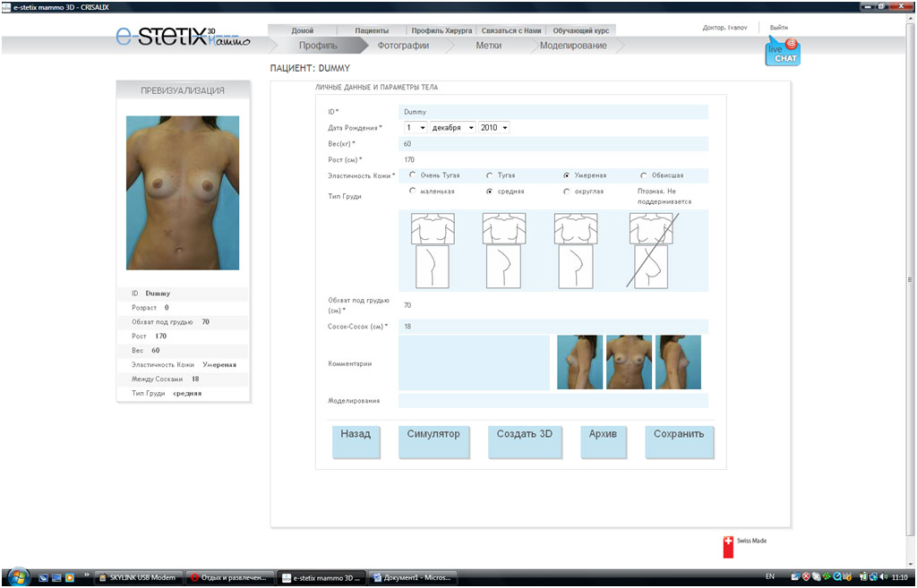
Task: Open the live chat icon
Action: [x=783, y=53]
